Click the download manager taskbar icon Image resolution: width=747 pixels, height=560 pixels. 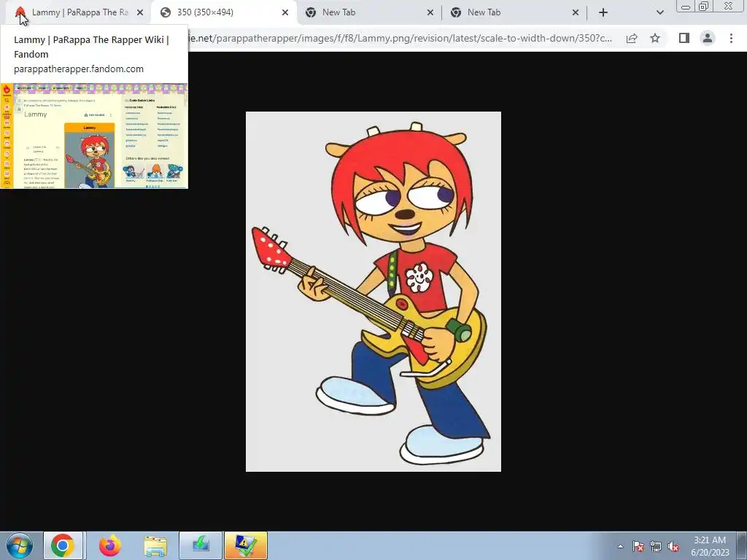201,545
